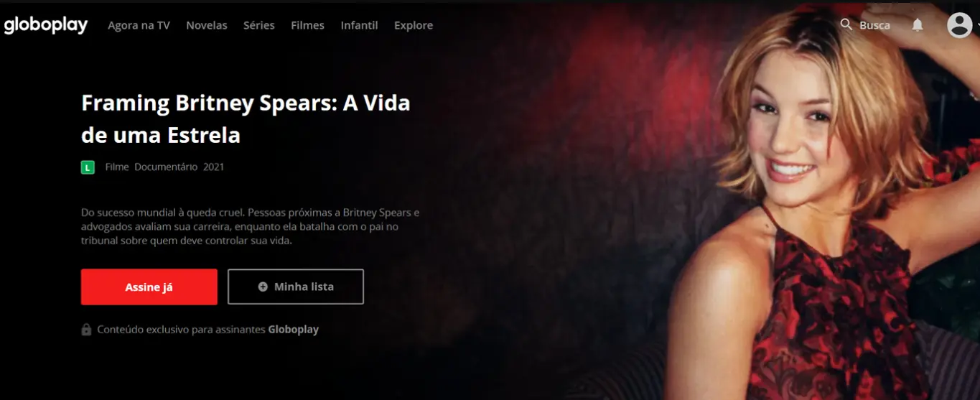980x400 pixels.
Task: Click the Documentário genre label
Action: tap(166, 167)
